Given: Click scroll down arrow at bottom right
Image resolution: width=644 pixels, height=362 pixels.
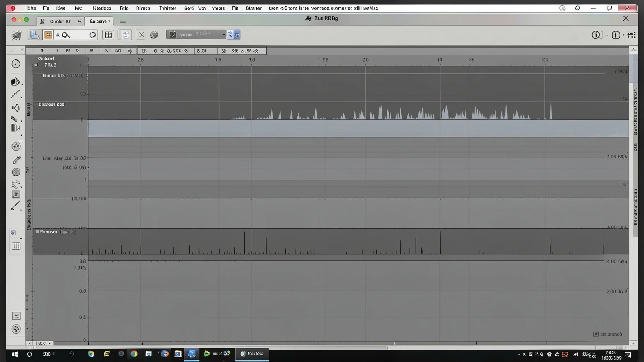Looking at the screenshot, I should point(634,343).
